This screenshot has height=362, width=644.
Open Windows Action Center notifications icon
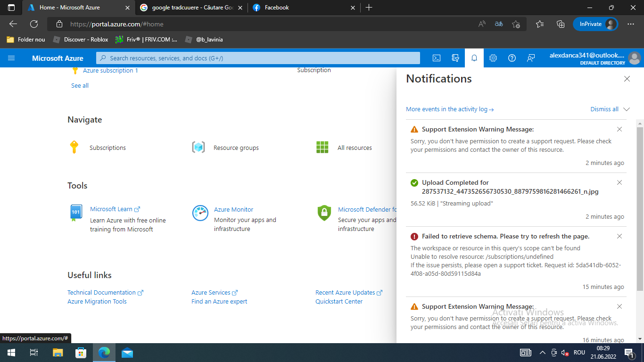coord(628,353)
